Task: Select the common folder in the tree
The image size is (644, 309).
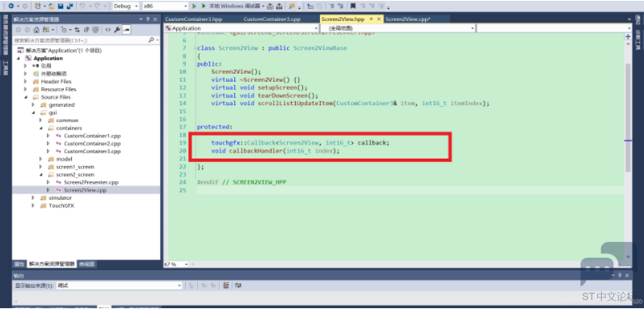Action: tap(67, 121)
